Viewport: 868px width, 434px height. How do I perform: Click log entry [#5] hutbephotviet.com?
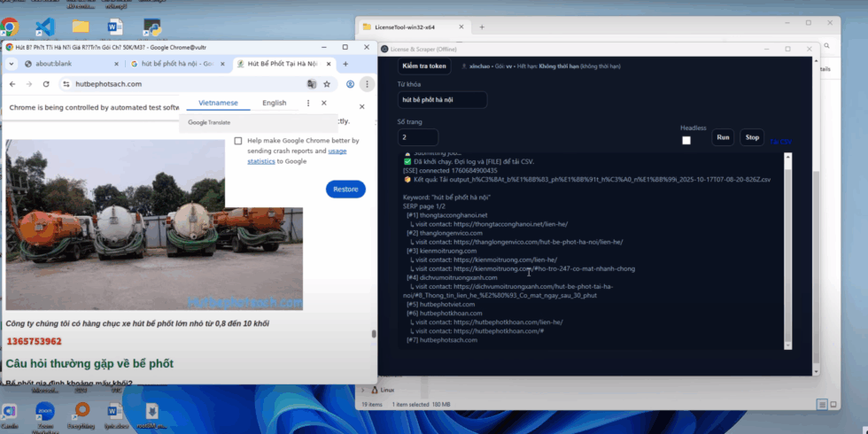tap(441, 305)
